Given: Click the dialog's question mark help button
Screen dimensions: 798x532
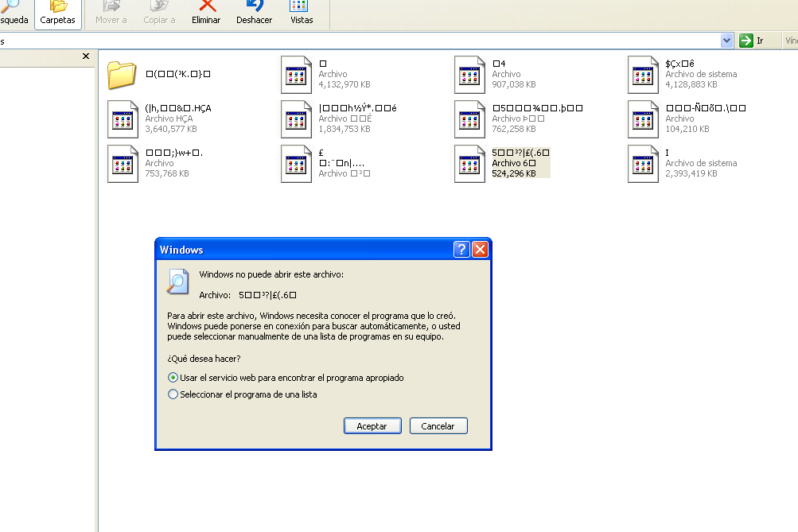Looking at the screenshot, I should point(461,250).
